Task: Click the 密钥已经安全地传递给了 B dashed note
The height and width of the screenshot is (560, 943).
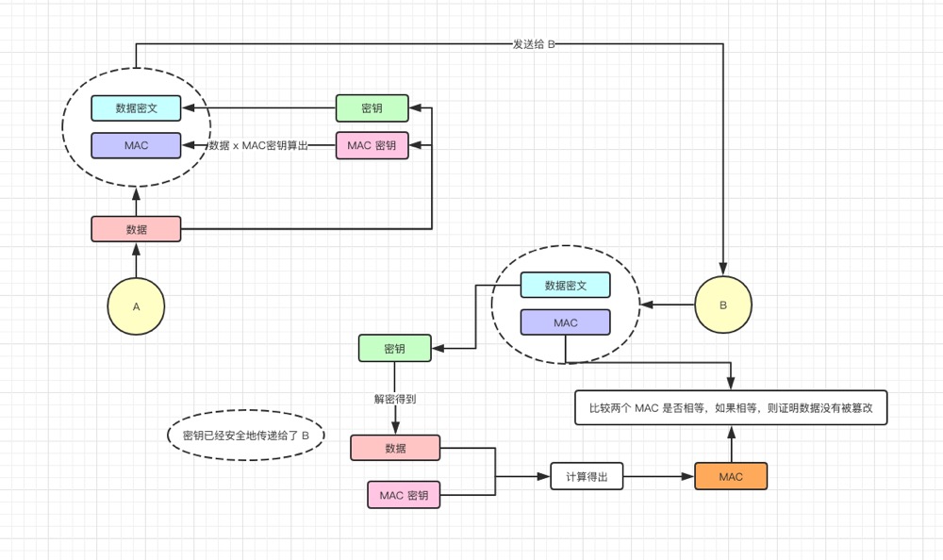Action: point(246,436)
